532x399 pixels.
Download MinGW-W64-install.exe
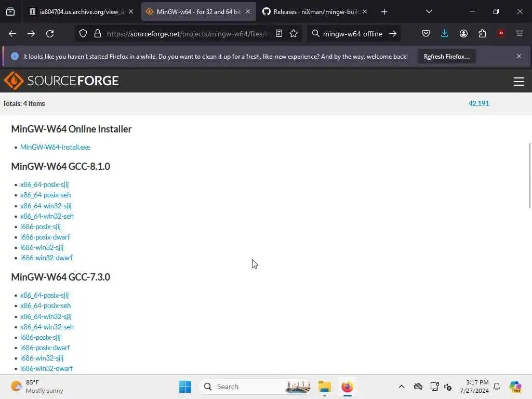click(55, 147)
